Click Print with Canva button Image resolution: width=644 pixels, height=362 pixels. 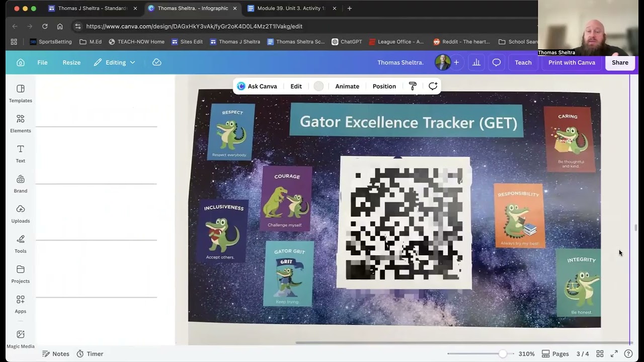click(x=572, y=62)
